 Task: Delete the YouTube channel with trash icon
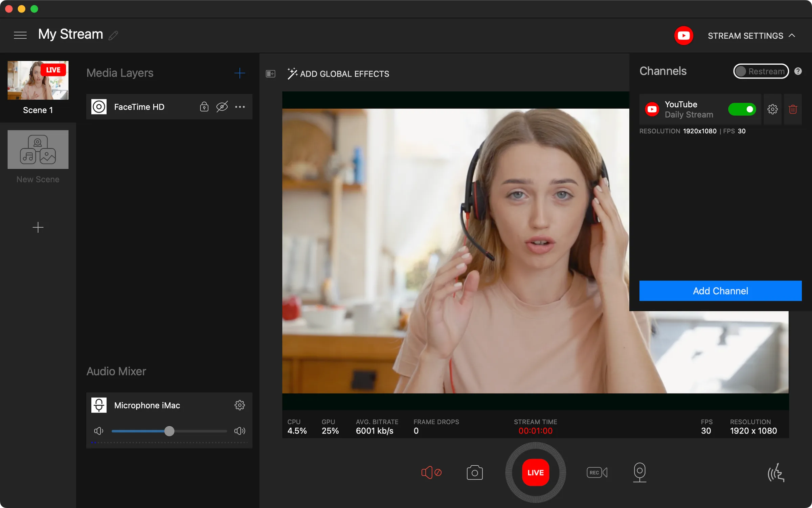click(793, 109)
